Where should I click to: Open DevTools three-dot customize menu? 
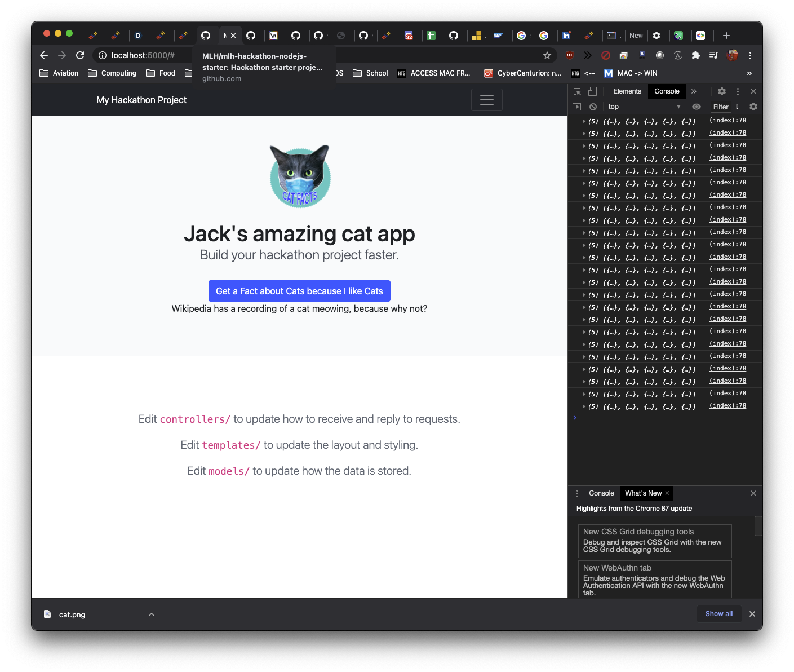point(738,91)
